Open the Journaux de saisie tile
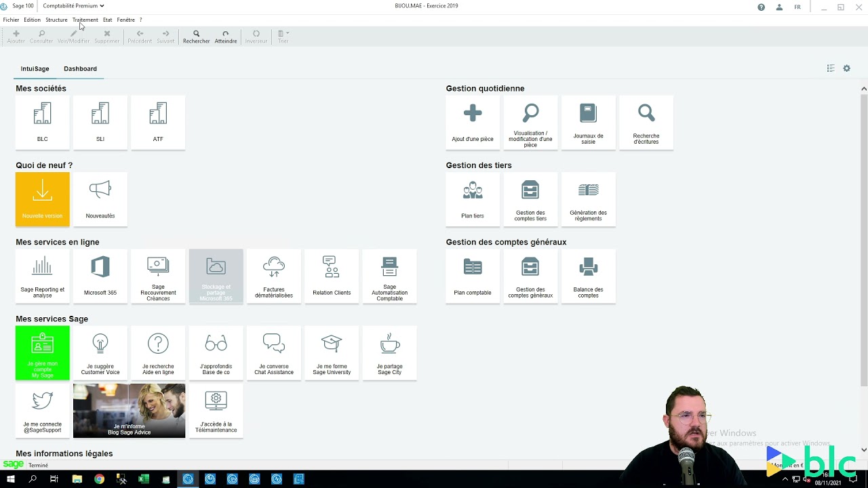The width and height of the screenshot is (868, 488). 588,122
